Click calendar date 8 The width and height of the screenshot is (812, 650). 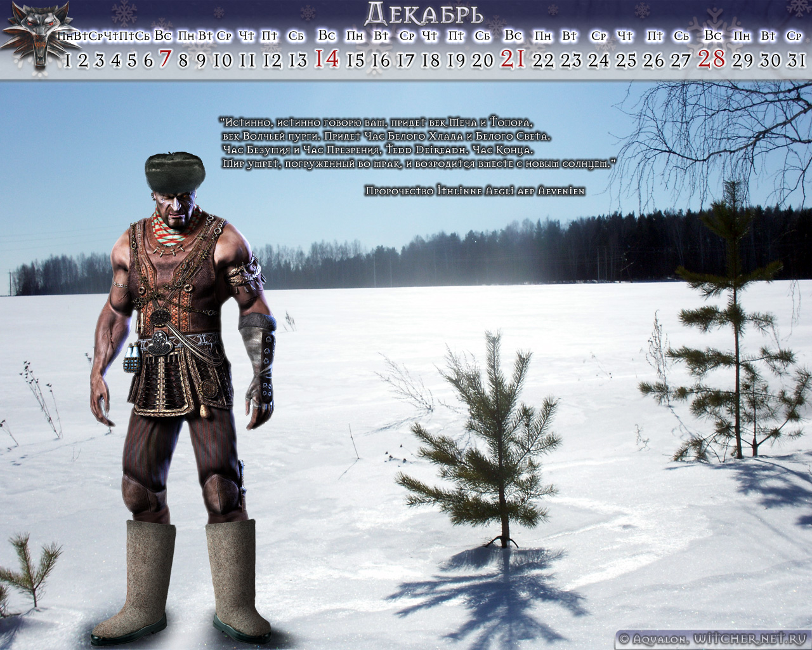pos(183,60)
